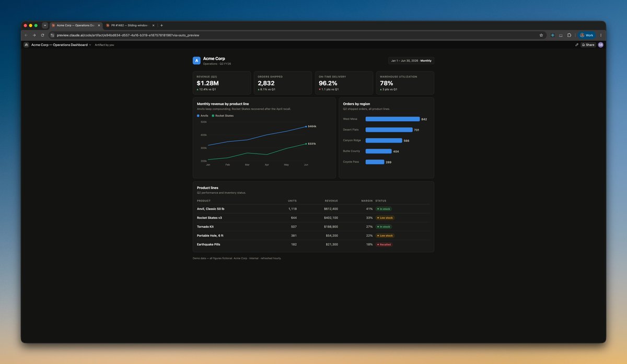
Task: Select the Tornado Kit product name
Action: click(205, 227)
